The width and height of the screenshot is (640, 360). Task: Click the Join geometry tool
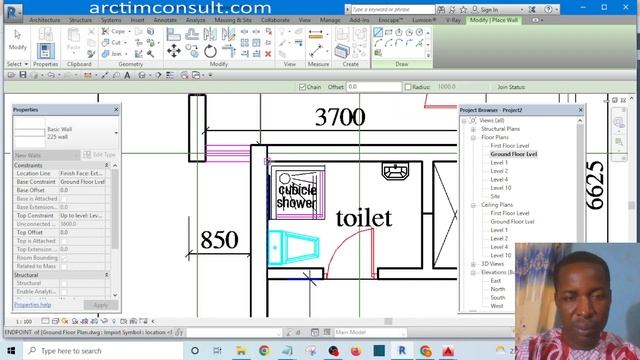point(113,53)
